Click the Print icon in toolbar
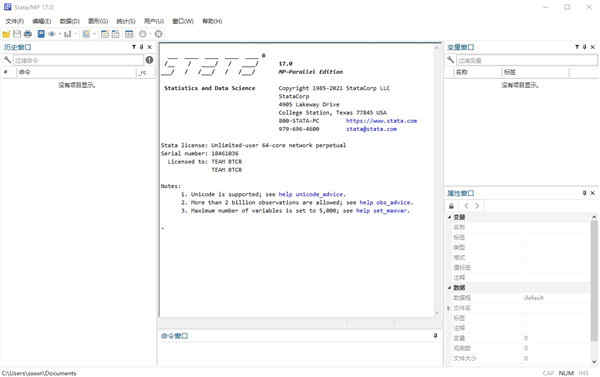The width and height of the screenshot is (600, 377). (x=28, y=34)
